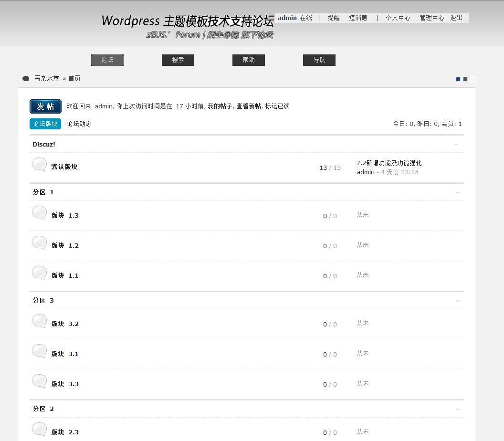The height and width of the screenshot is (441, 504).
Task: Select the blue style color swatch
Action: (x=458, y=79)
